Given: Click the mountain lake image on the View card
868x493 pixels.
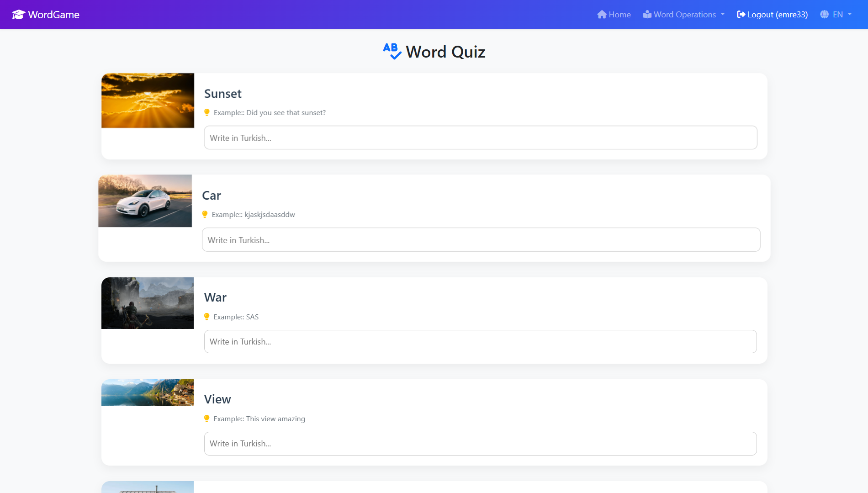Looking at the screenshot, I should click(147, 392).
